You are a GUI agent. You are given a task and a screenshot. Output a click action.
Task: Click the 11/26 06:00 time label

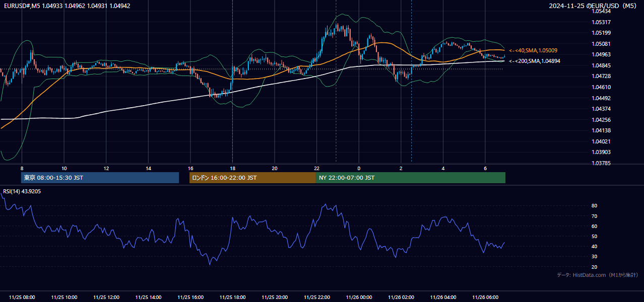pyautogui.click(x=485, y=297)
